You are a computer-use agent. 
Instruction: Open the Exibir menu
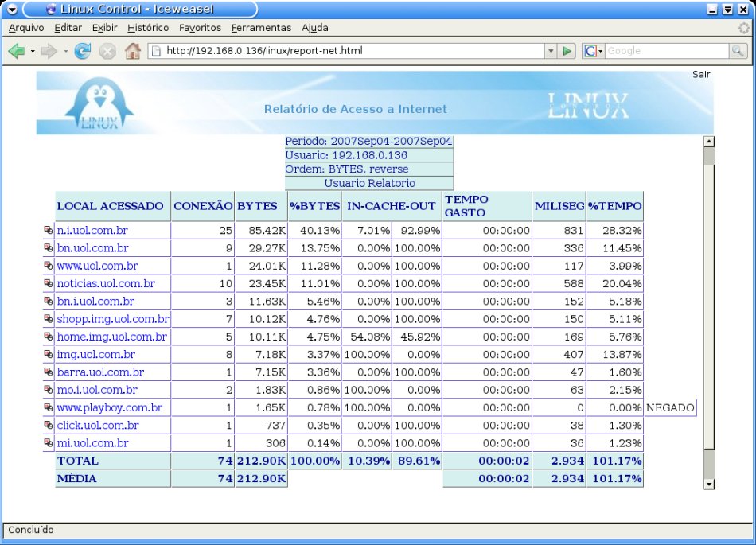click(104, 28)
